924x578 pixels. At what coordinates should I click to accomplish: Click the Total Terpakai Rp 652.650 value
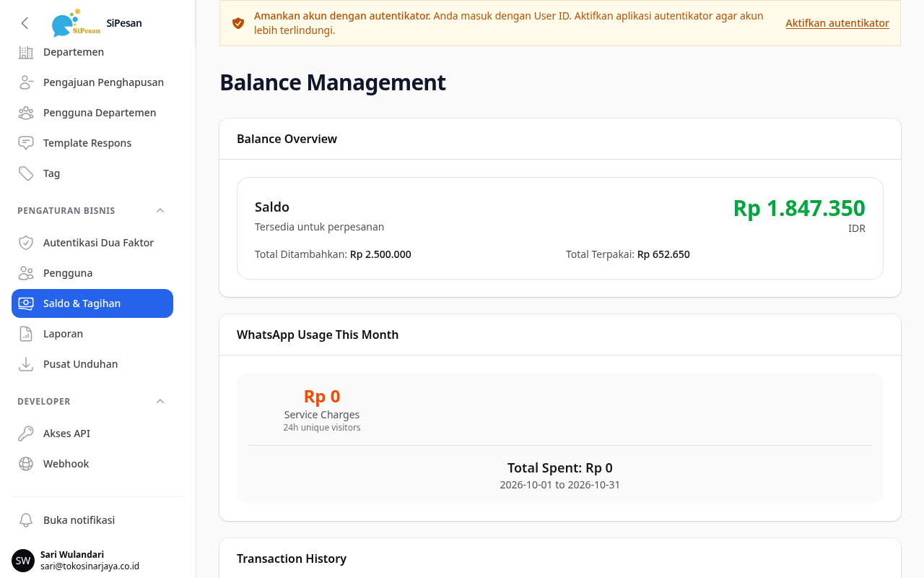coord(663,254)
